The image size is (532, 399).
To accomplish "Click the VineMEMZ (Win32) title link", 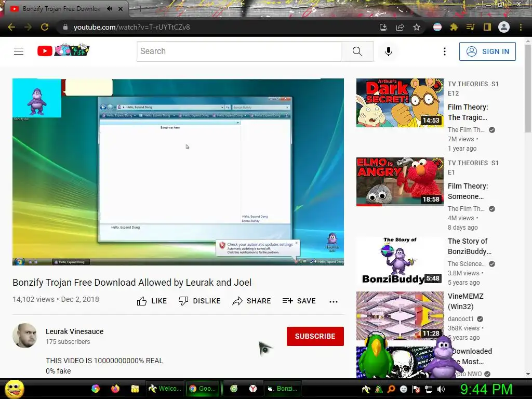I will click(465, 301).
